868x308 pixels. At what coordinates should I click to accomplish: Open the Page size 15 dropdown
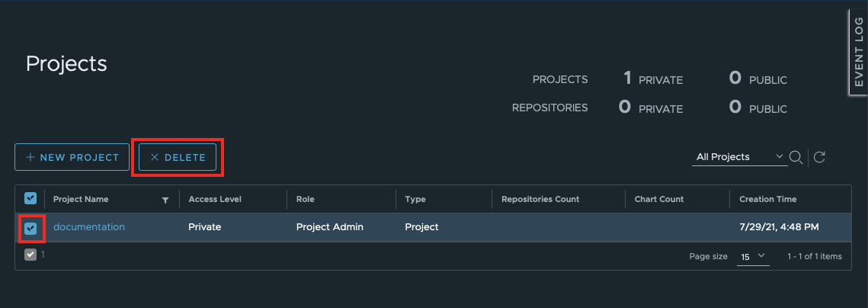tap(753, 256)
